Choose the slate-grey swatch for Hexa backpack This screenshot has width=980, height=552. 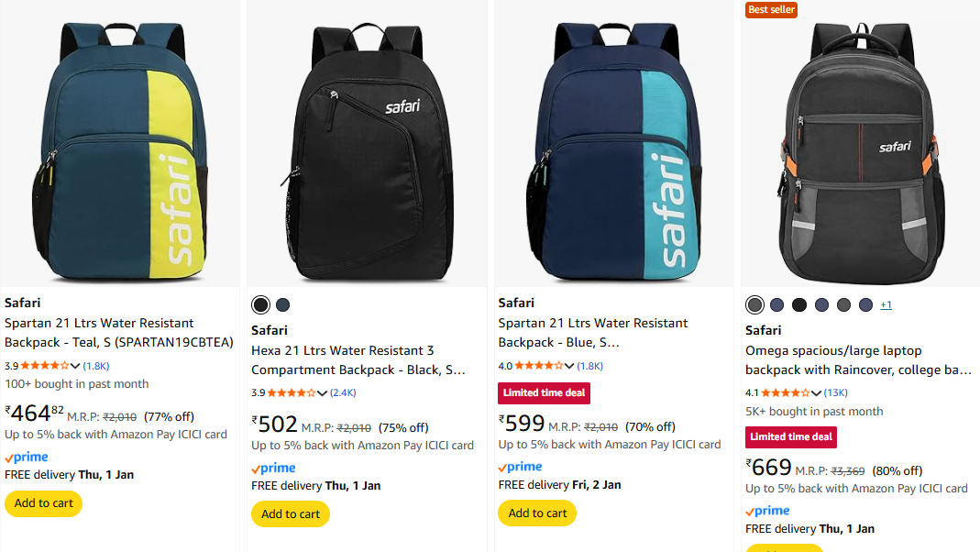282,304
